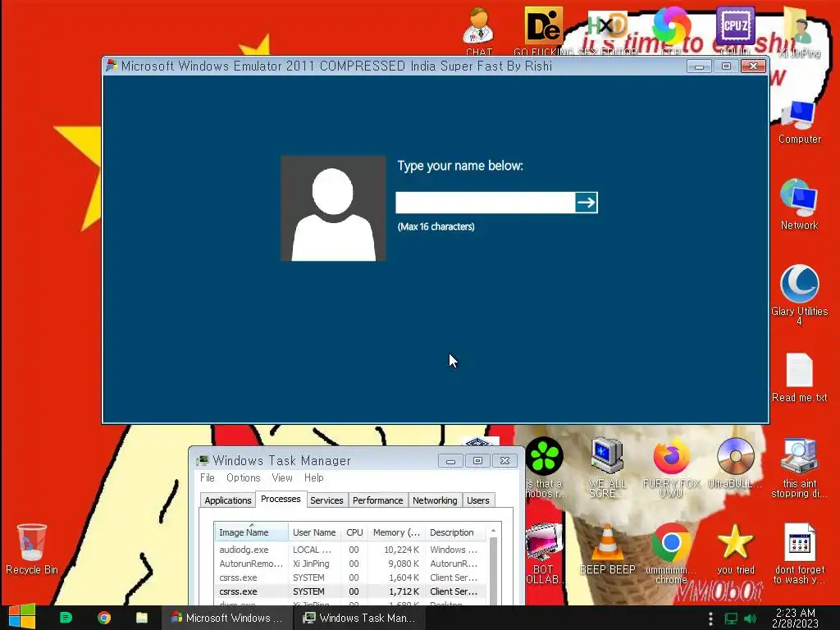Sort by Description column header
The image size is (840, 630).
coord(455,532)
